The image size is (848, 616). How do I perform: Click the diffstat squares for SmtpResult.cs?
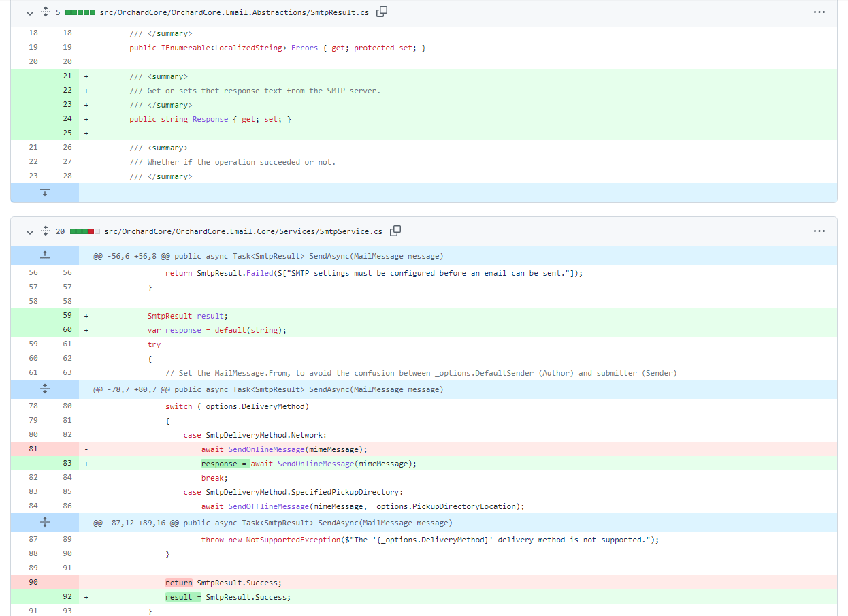coord(80,12)
